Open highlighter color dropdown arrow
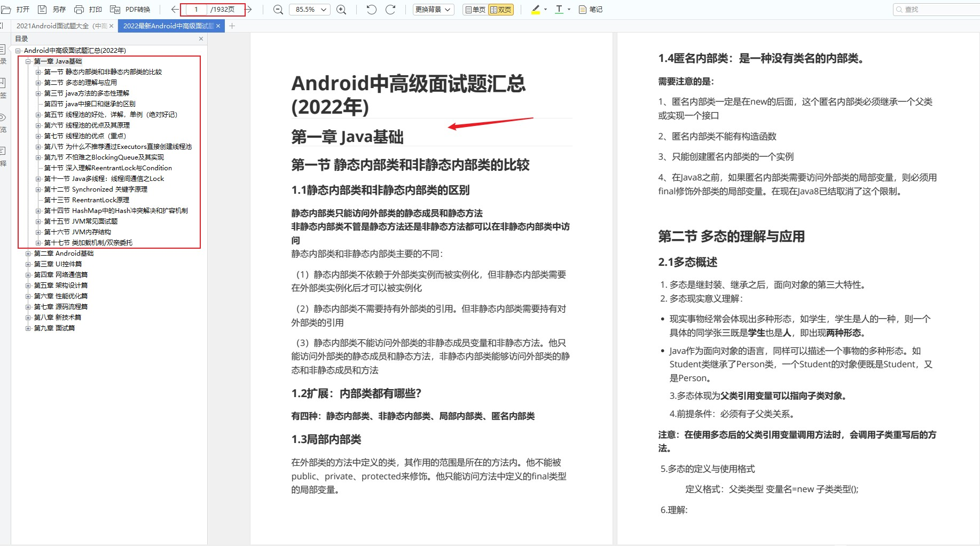This screenshot has height=546, width=980. [545, 10]
